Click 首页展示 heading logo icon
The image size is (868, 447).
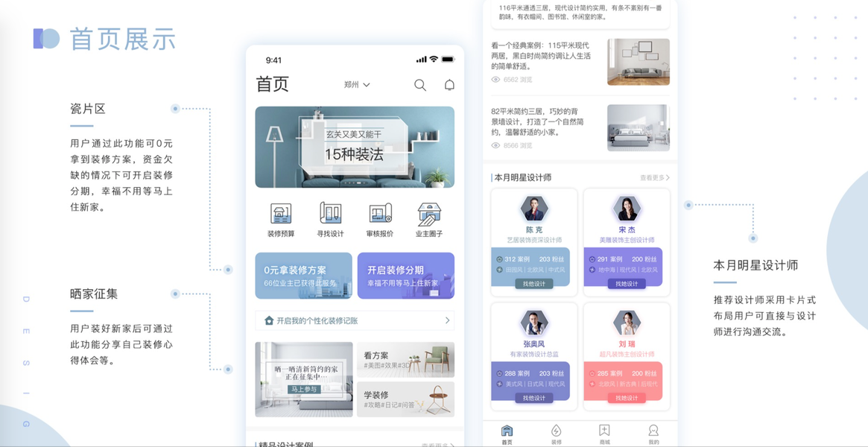[46, 39]
